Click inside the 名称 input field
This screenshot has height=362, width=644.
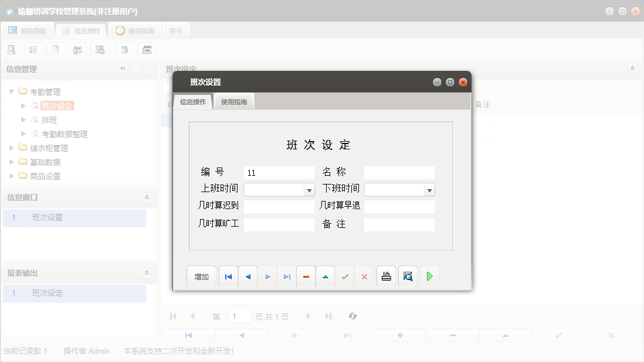pos(399,172)
